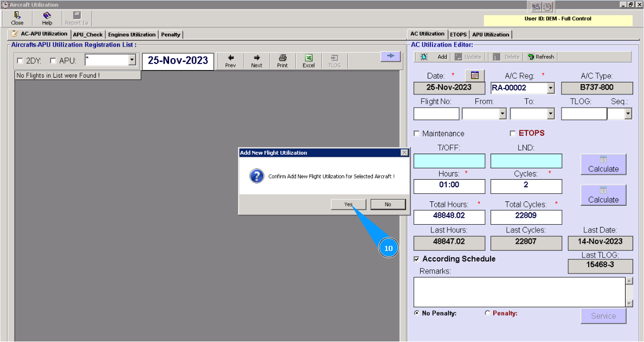Click the bug icon left of Add
Viewport: 644px width, 342px height.
[x=424, y=56]
